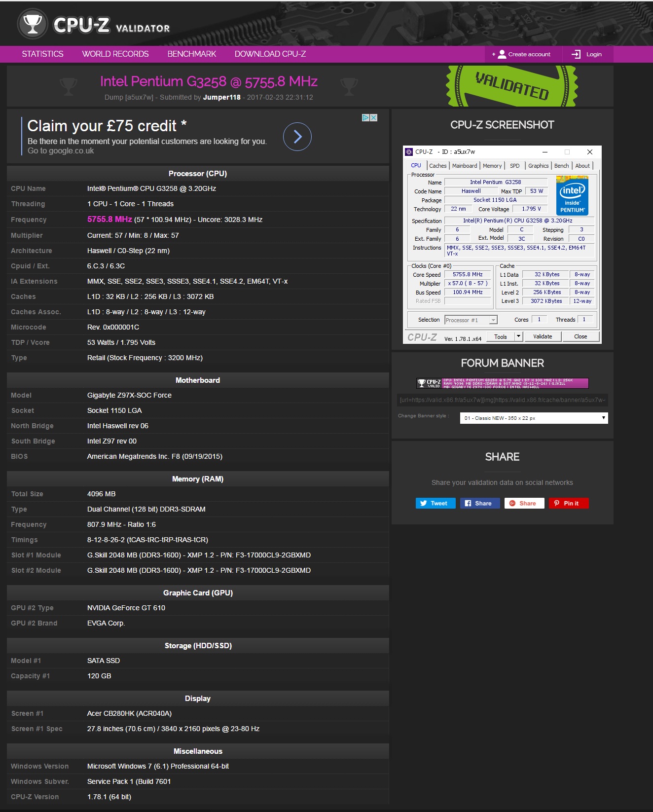Select the Graphics tab in CPU-Z screenshot

[538, 166]
